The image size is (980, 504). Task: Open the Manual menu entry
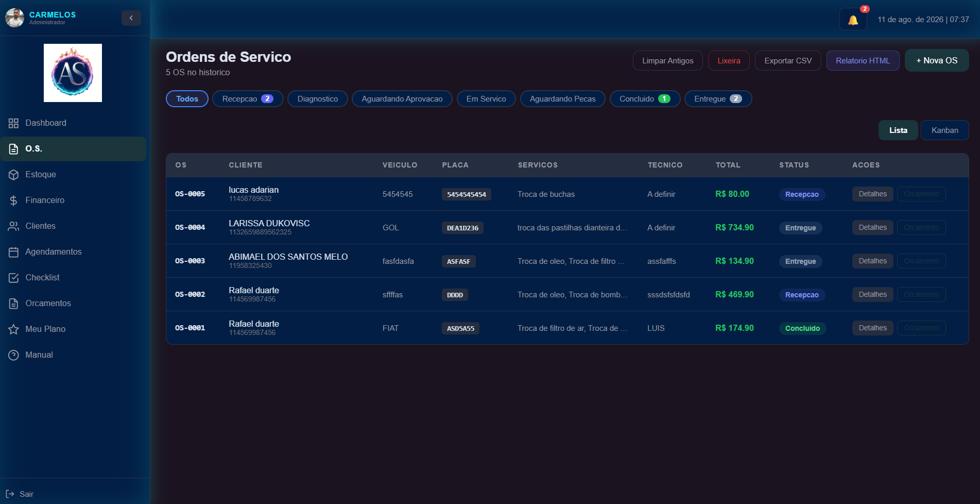pos(73,355)
